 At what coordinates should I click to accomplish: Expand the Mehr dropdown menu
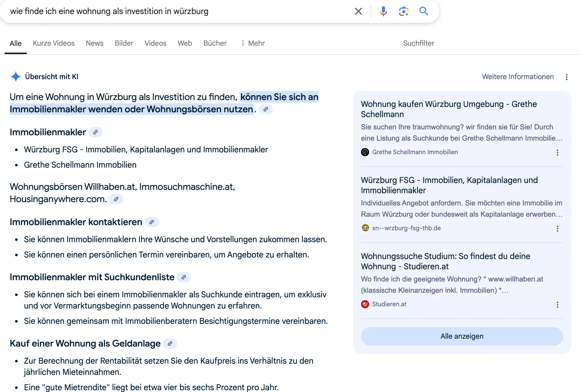coord(253,43)
